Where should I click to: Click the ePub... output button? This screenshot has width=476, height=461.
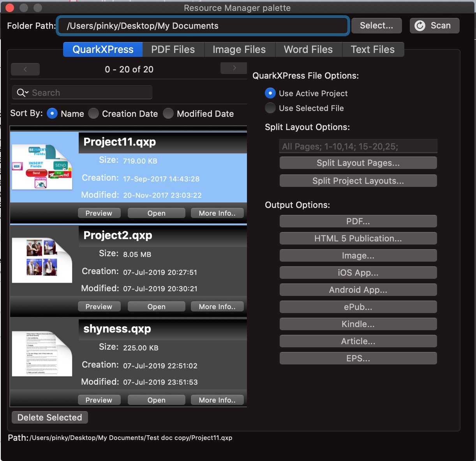pos(358,307)
